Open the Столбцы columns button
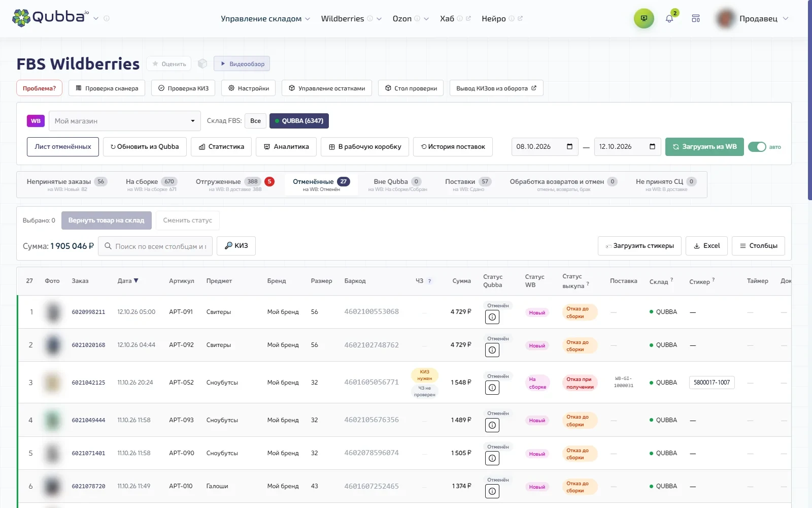Image resolution: width=812 pixels, height=508 pixels. coord(758,246)
